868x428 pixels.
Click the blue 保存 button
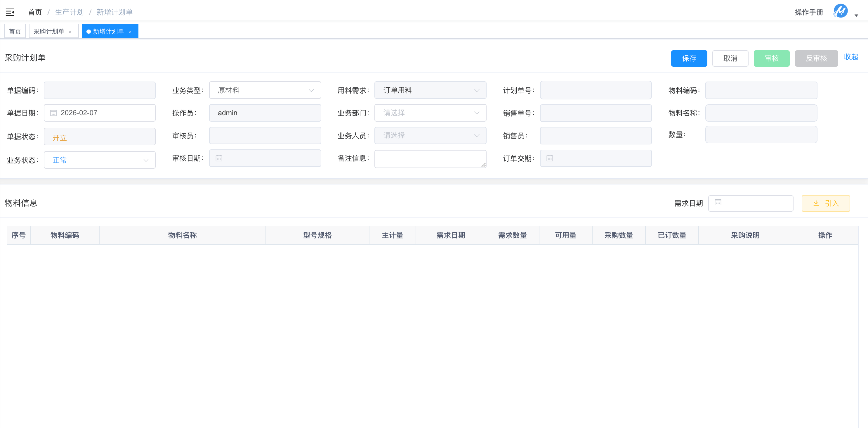click(689, 58)
